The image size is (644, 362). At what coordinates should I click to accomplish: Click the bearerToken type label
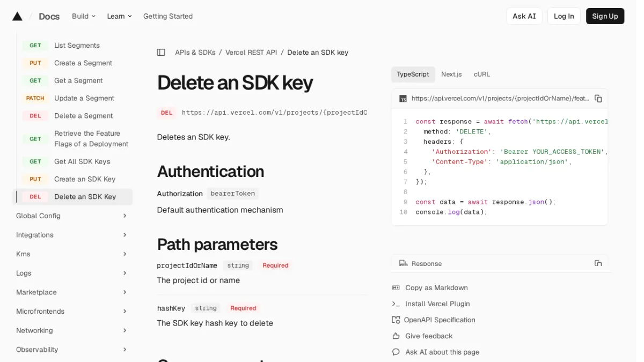point(233,194)
